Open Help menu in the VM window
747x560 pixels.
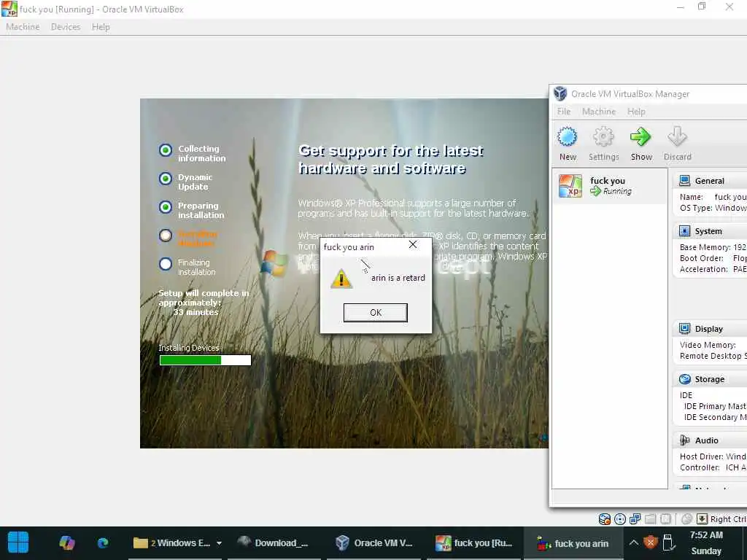(101, 27)
